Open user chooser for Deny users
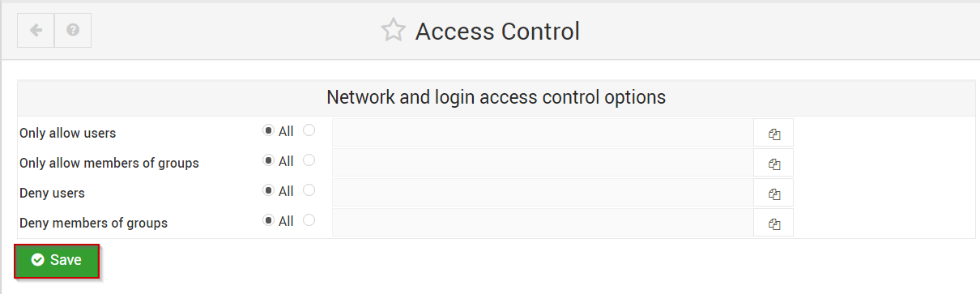 click(773, 194)
